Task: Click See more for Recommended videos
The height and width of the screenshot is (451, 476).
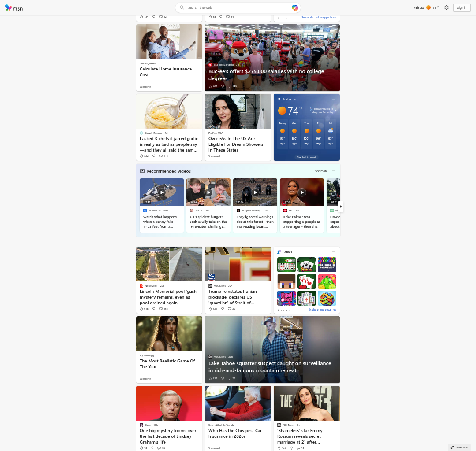Action: [321, 171]
